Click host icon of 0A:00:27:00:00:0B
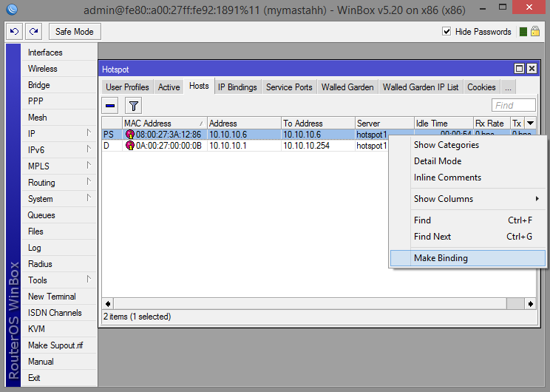The width and height of the screenshot is (550, 392). [x=130, y=145]
